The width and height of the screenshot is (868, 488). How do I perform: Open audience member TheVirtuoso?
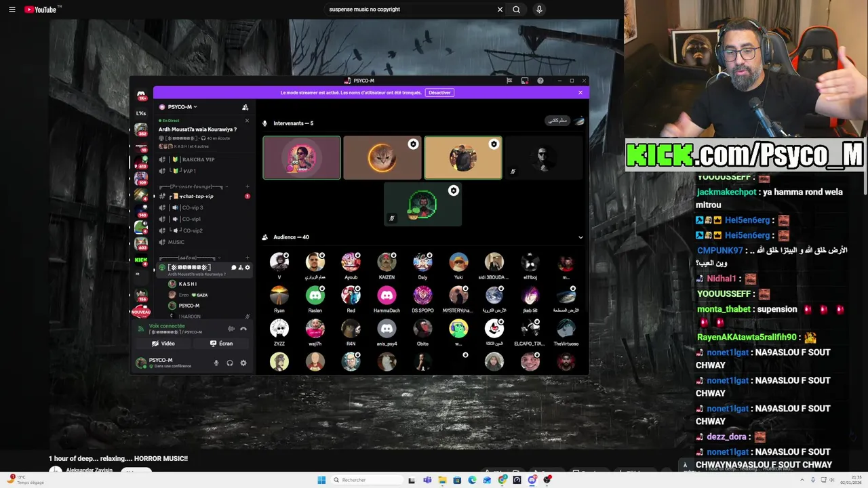(566, 333)
